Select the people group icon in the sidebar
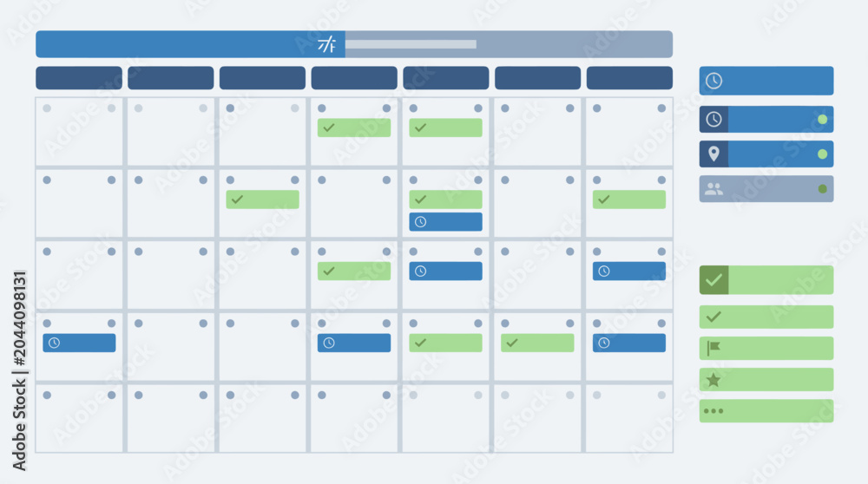Screen dimensions: 868x484 click(x=713, y=189)
